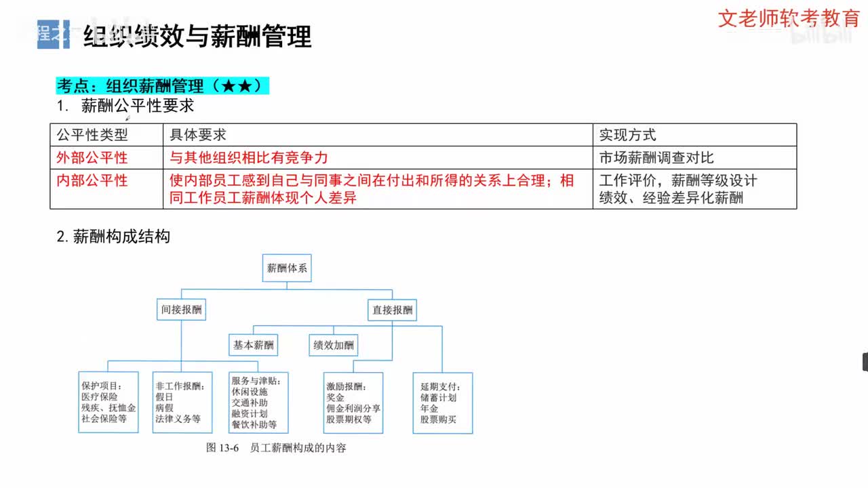Click the 直接报酬 diagram box

coord(392,310)
